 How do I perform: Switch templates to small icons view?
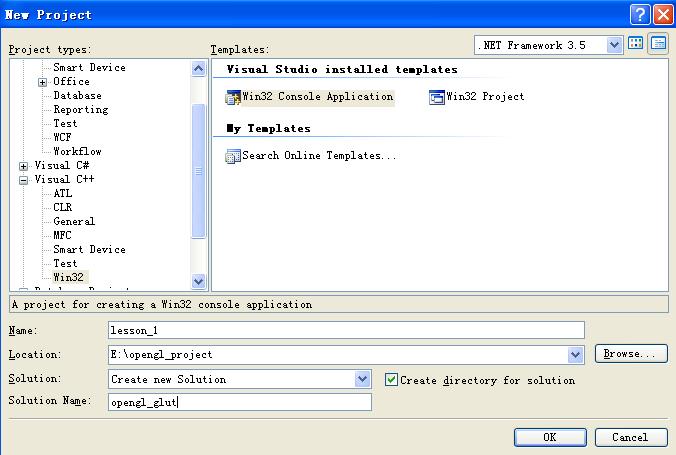coord(658,43)
